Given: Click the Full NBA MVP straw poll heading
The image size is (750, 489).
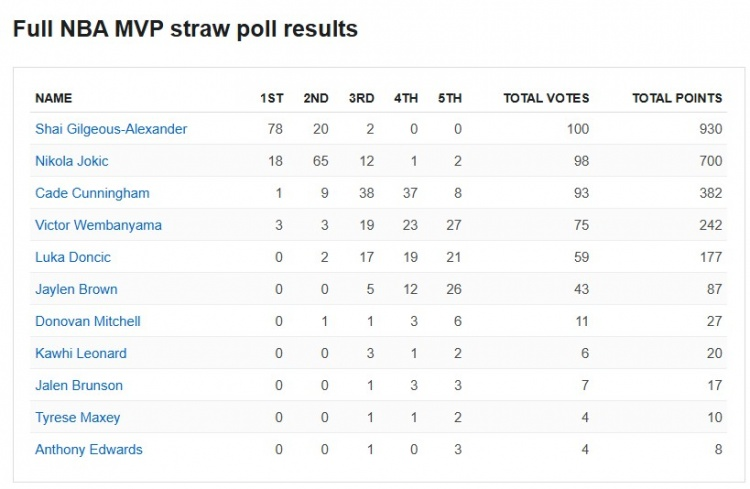Looking at the screenshot, I should [185, 29].
